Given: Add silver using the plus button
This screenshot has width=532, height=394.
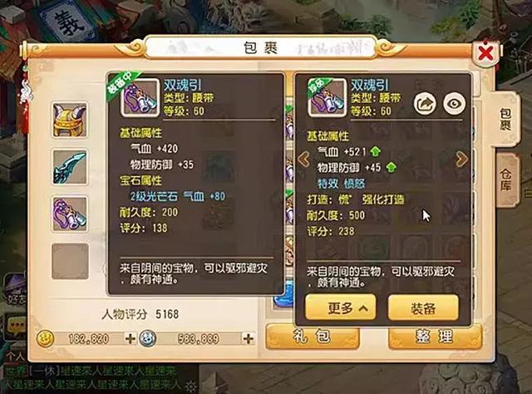Looking at the screenshot, I should tap(249, 338).
